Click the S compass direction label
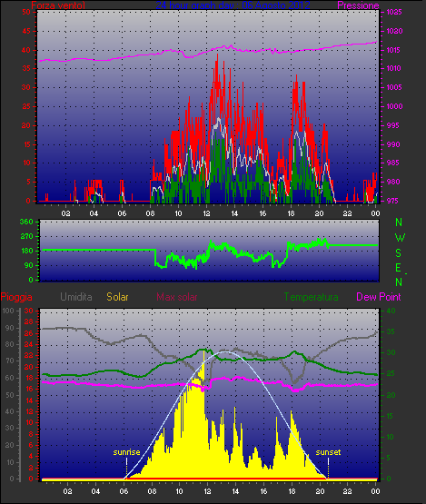This screenshot has width=426, height=504. [399, 253]
